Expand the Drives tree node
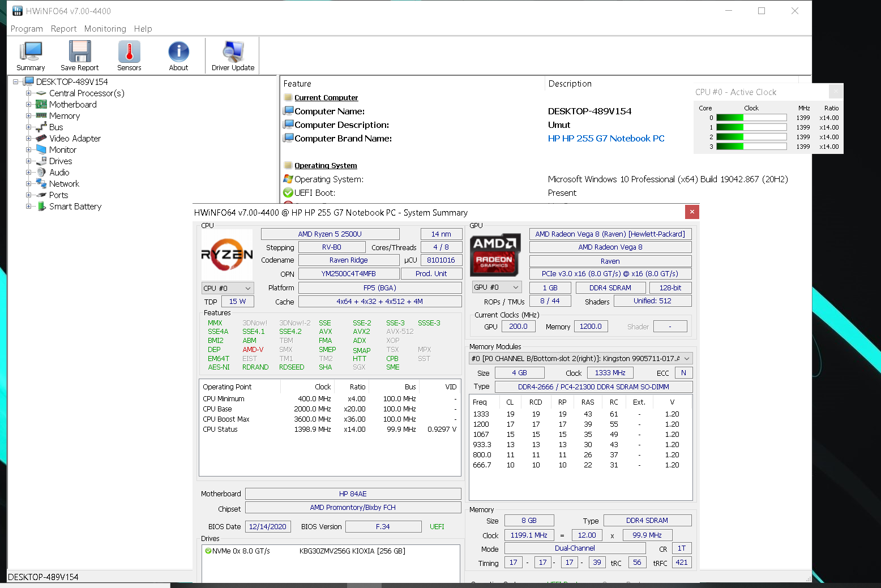Screen dimensions: 881x588 (x=28, y=161)
